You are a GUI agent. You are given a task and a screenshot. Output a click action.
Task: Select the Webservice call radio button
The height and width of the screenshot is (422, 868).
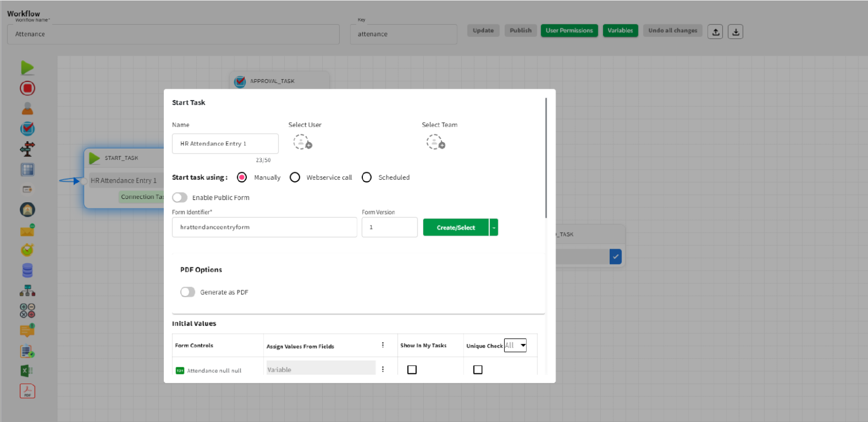click(x=294, y=177)
